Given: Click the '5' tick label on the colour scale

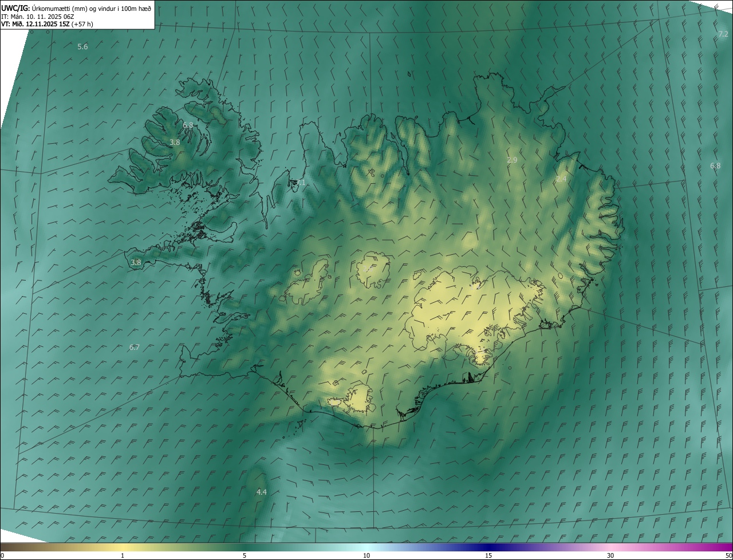Looking at the screenshot, I should pos(245,556).
